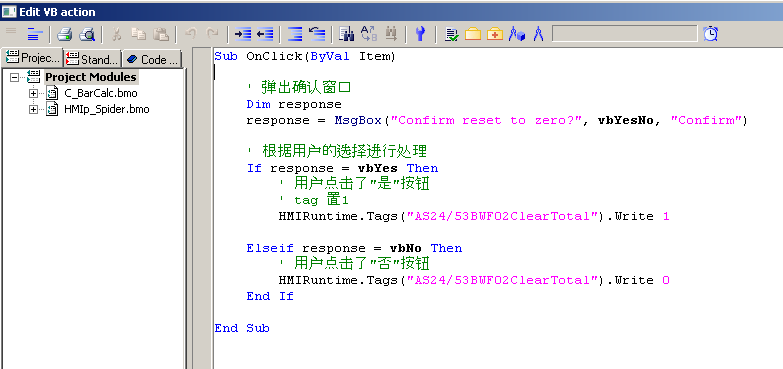Collapse the Project Modules tree node

(x=14, y=77)
